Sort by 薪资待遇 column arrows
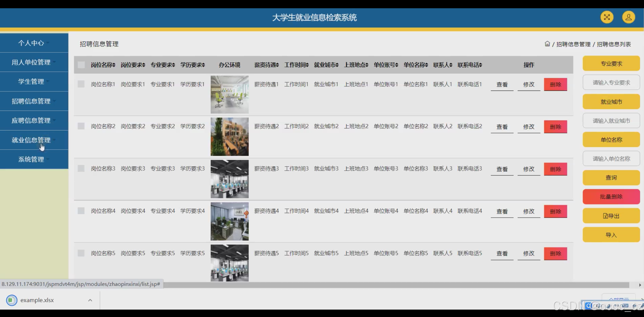Screen dimensions: 644x317 277,65
